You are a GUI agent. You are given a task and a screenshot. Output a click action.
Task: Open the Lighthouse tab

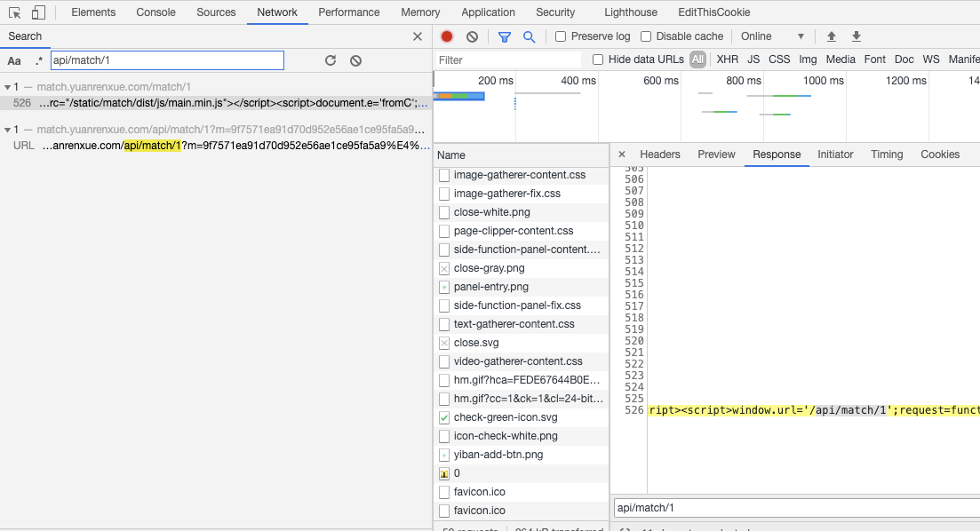point(631,12)
